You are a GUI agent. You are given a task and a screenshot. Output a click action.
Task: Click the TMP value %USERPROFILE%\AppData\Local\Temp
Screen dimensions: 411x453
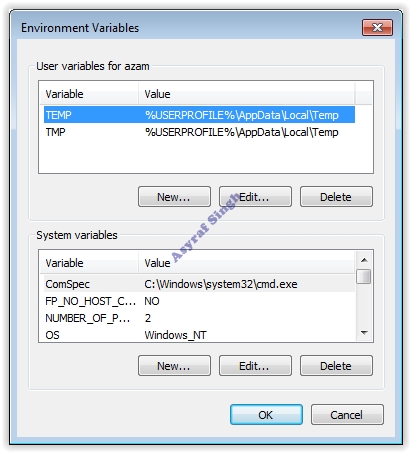[x=242, y=132]
